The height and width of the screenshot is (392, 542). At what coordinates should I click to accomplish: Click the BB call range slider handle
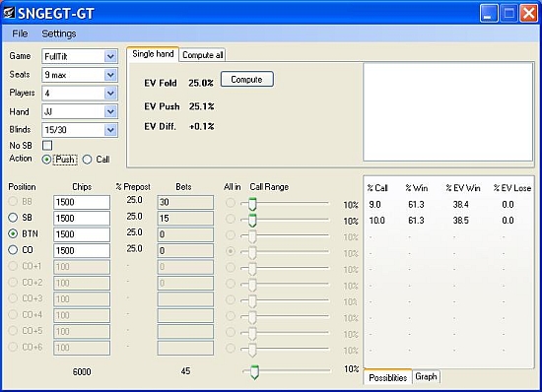point(252,204)
